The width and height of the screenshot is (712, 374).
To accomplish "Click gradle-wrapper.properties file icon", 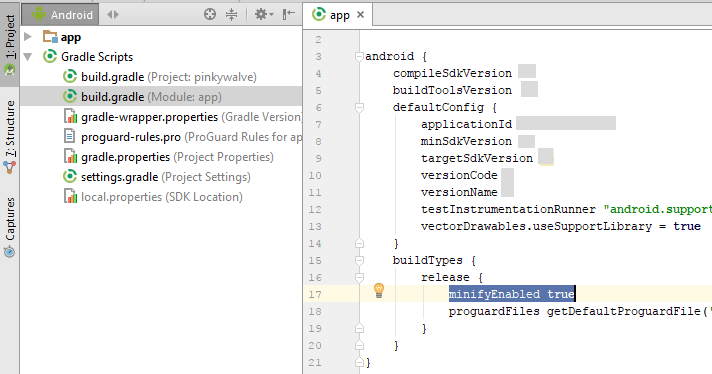I will pyautogui.click(x=70, y=116).
